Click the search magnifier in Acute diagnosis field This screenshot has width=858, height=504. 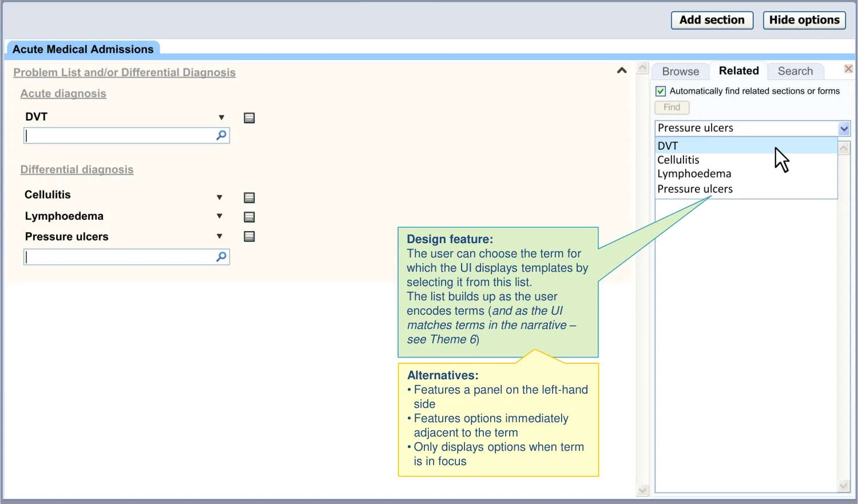(221, 136)
